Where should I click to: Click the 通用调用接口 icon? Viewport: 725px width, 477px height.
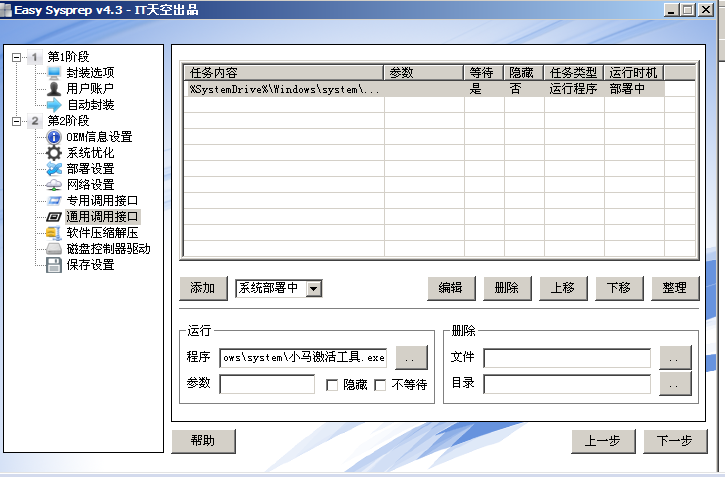click(x=54, y=217)
